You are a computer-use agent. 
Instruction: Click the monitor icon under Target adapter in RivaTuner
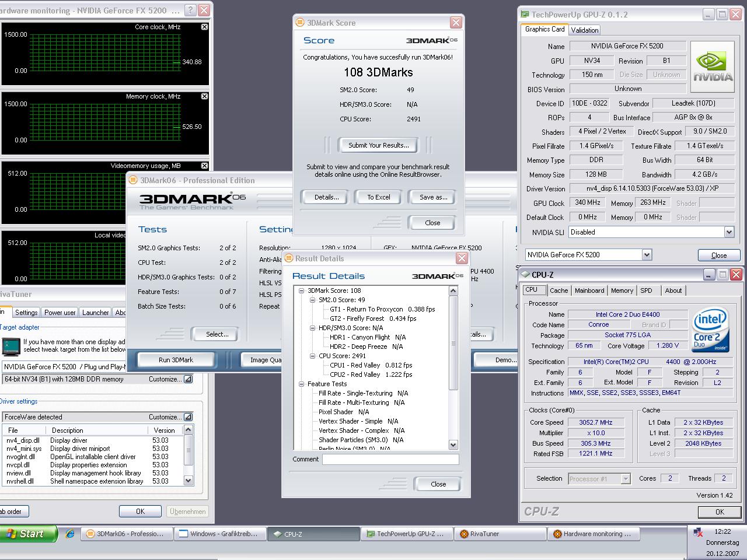[11, 346]
